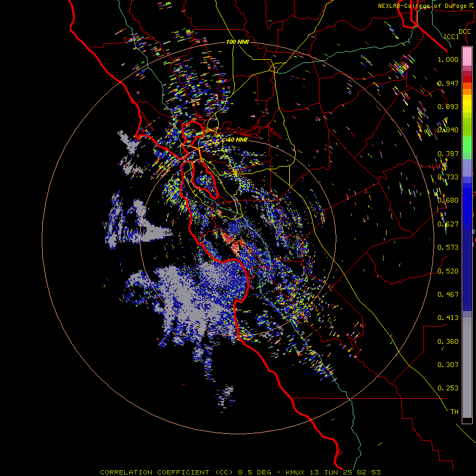Screen dimensions: 476x476
Task: Select the 1.000 value on color scale
Action: pyautogui.click(x=448, y=59)
